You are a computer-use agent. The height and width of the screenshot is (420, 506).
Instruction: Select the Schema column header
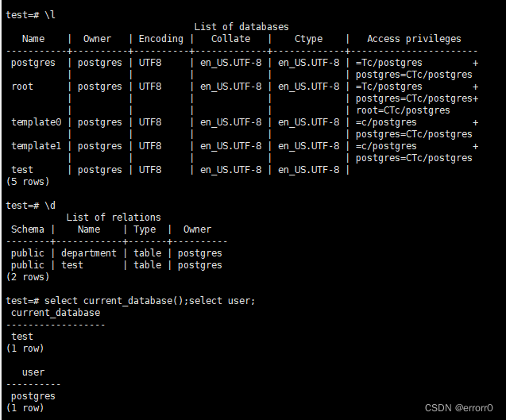click(28, 229)
